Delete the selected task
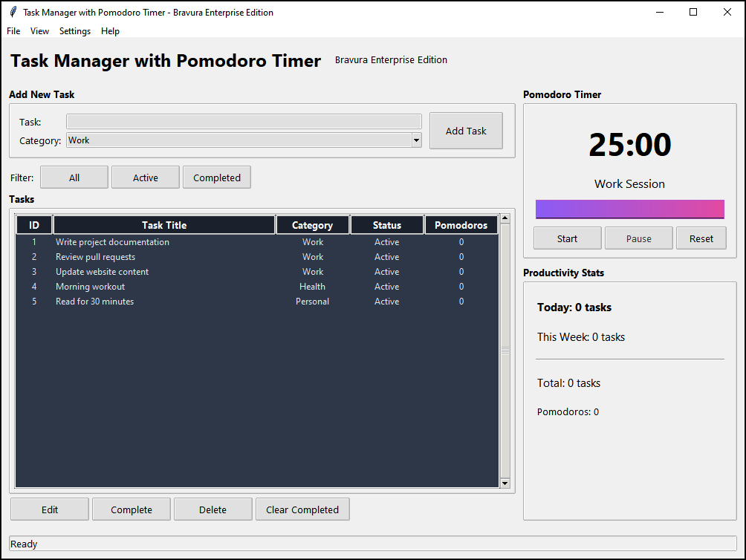Image resolution: width=746 pixels, height=560 pixels. point(213,509)
